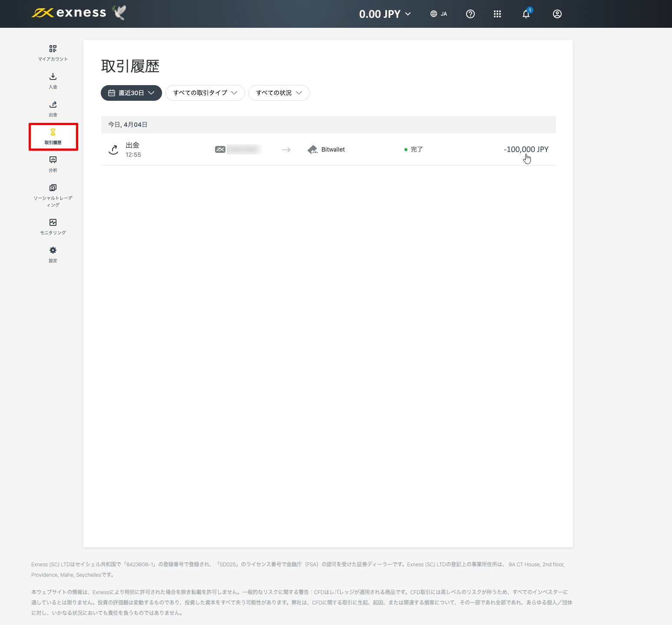Open the 直近30日 date range dropdown

click(131, 93)
